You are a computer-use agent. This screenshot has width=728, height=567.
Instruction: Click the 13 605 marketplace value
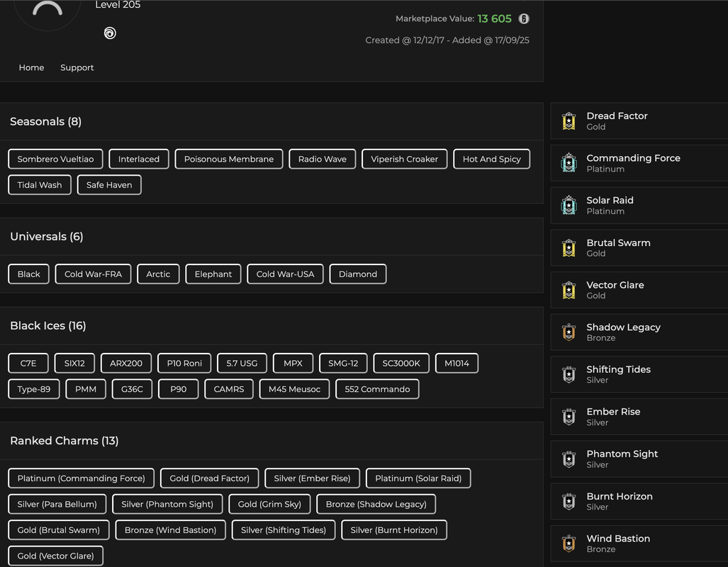[495, 18]
